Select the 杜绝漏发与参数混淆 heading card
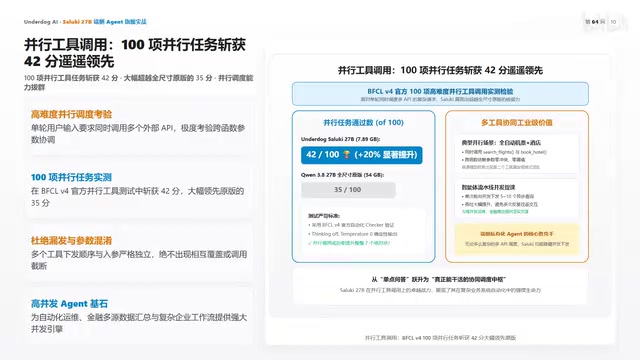This screenshot has height=360, width=640. pos(139,253)
